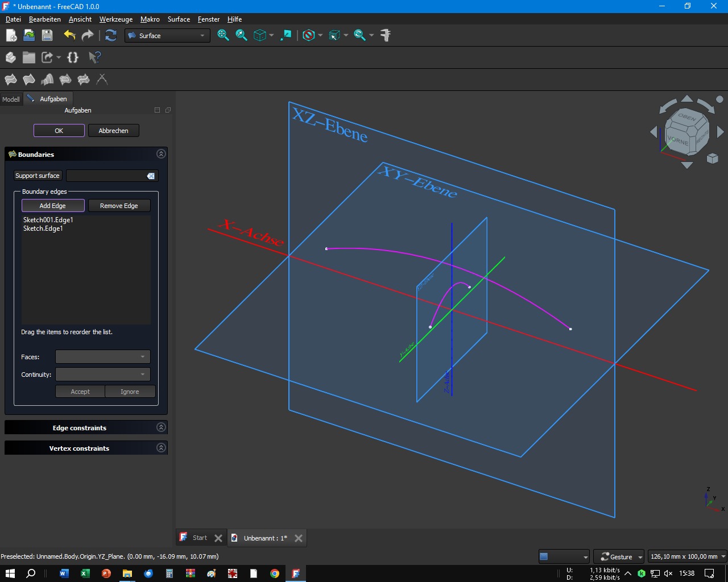Open the Datei menu
The width and height of the screenshot is (728, 582).
coord(13,19)
